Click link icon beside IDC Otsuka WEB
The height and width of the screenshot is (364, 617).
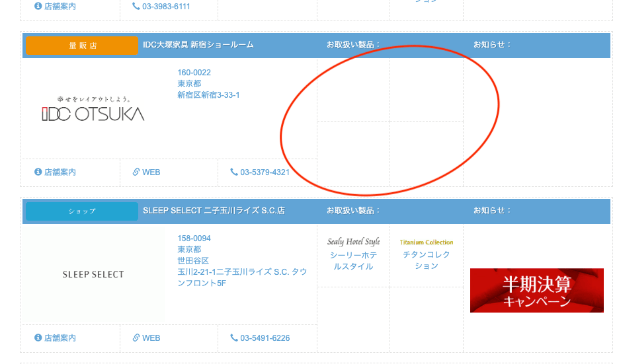pyautogui.click(x=136, y=172)
